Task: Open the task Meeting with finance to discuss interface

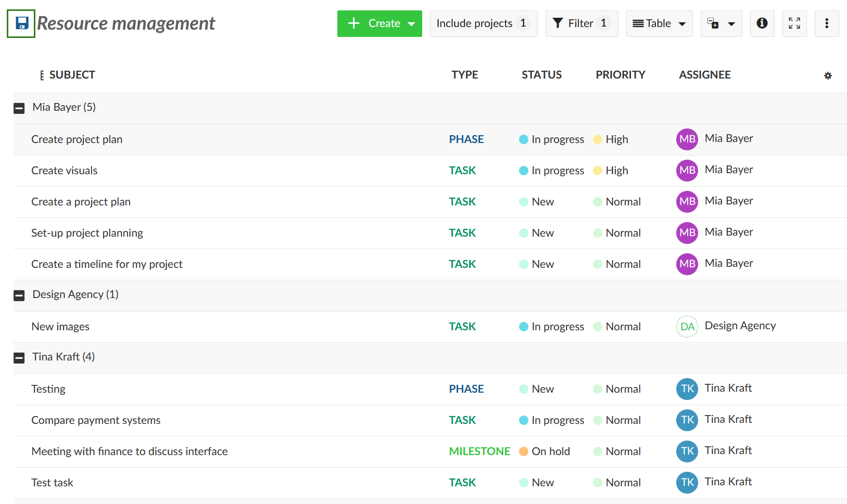Action: (x=129, y=451)
